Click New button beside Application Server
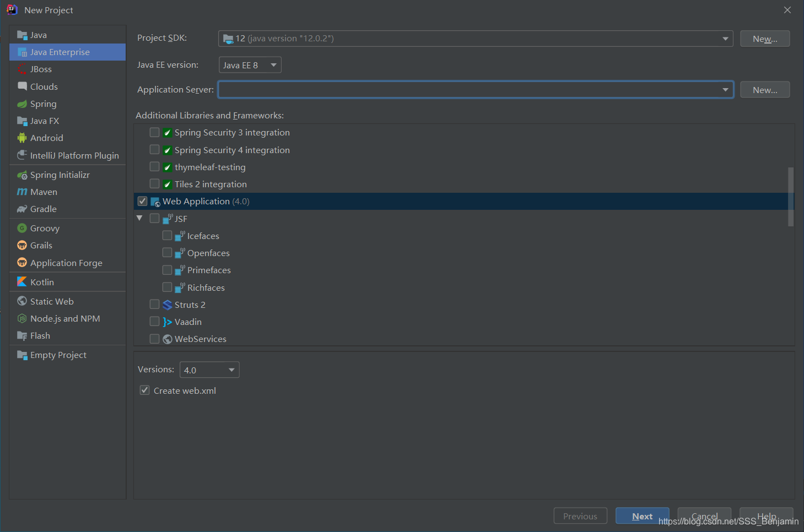The image size is (804, 532). click(x=765, y=90)
